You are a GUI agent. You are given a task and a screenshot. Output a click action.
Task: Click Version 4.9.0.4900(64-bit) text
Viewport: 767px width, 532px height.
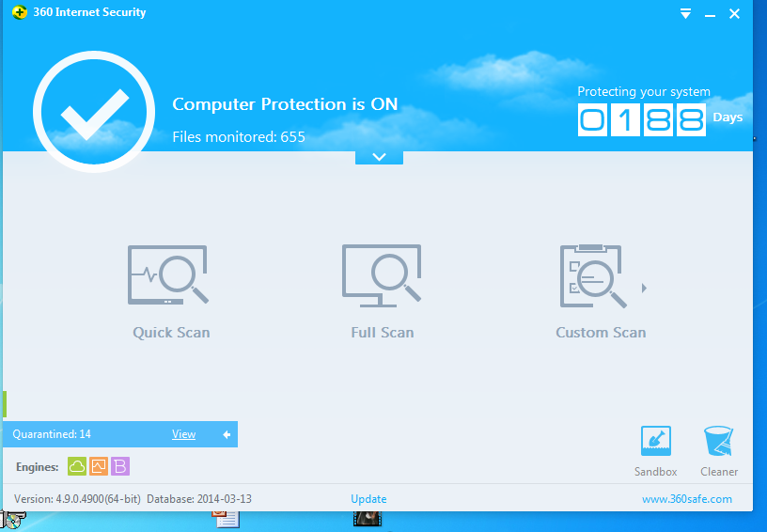[x=77, y=499]
